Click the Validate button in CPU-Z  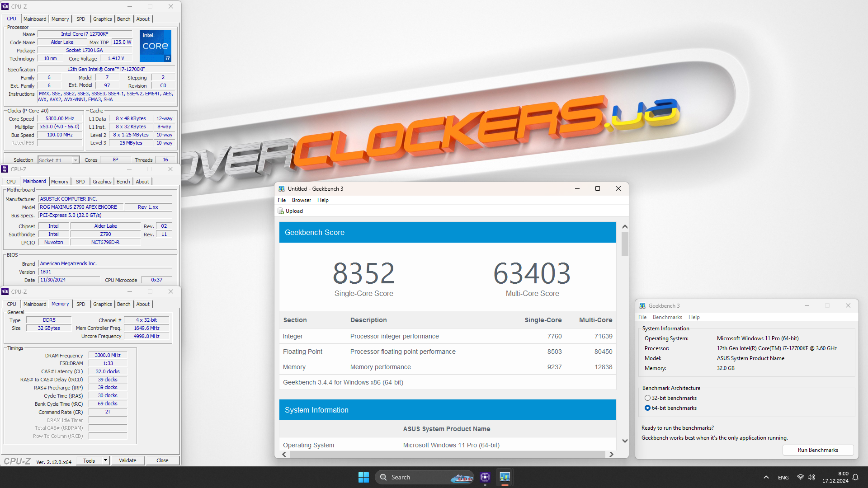pos(127,460)
